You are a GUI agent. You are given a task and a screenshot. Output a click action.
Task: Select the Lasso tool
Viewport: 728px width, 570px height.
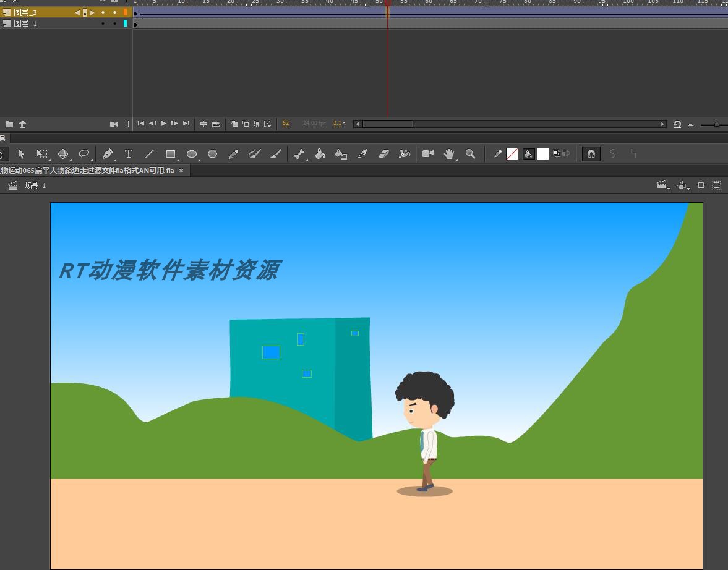[84, 154]
